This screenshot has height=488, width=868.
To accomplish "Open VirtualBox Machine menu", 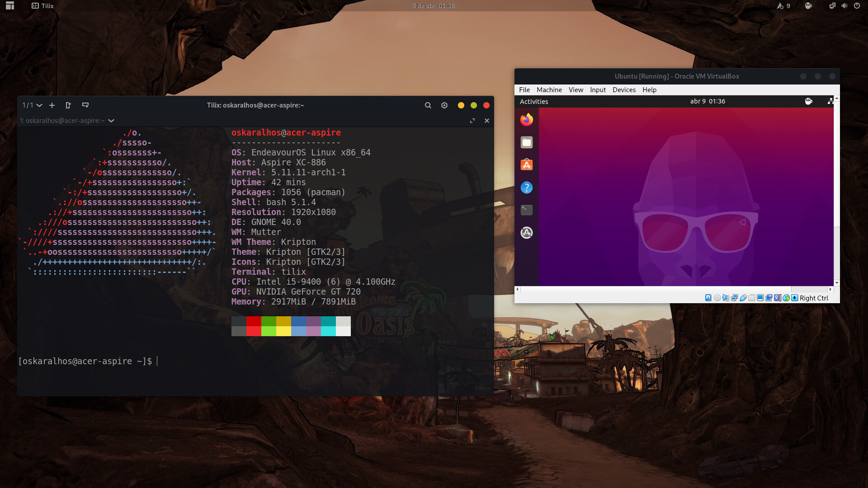I will [x=549, y=90].
